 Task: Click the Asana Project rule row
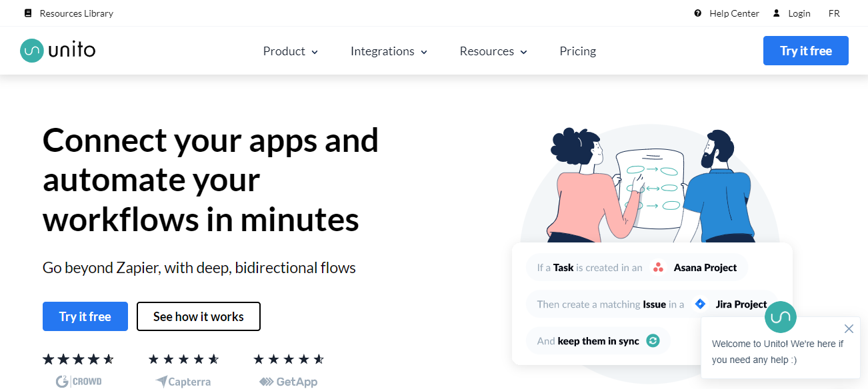click(637, 268)
